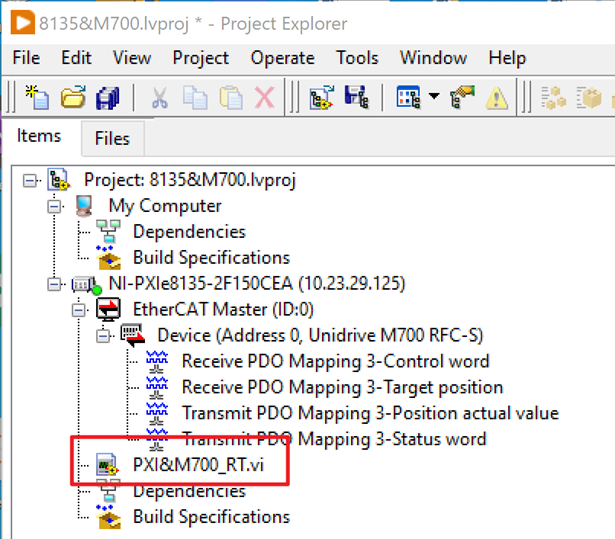Click the Unidrive device icon with red arrow
This screenshot has height=539, width=615.
[133, 335]
